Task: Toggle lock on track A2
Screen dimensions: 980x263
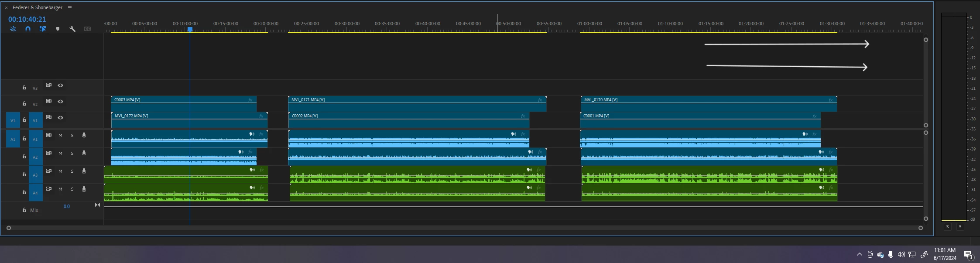Action: (24, 157)
